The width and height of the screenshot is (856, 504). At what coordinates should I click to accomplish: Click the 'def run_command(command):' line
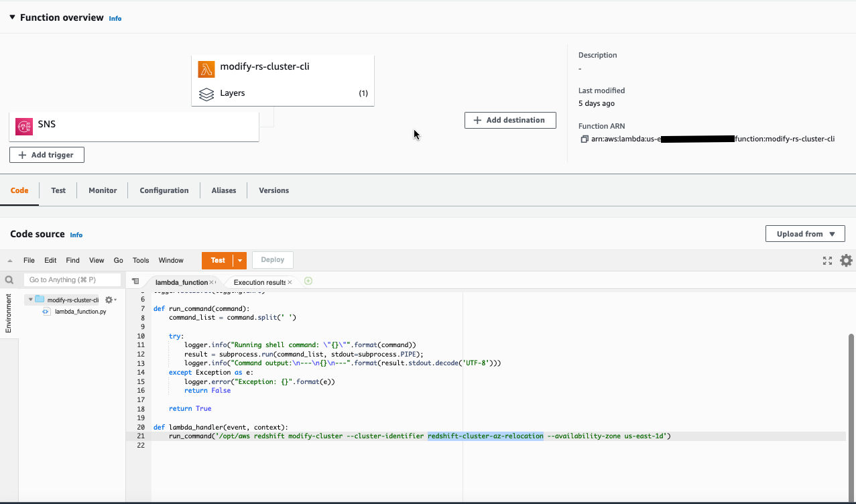coord(201,309)
